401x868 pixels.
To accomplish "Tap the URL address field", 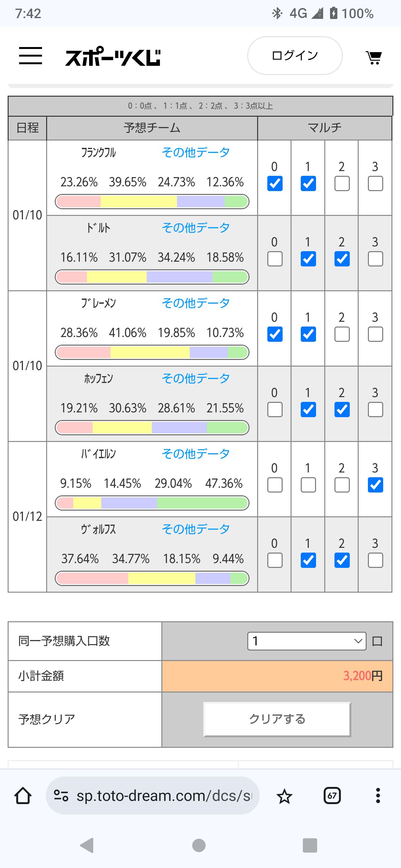I will (164, 796).
